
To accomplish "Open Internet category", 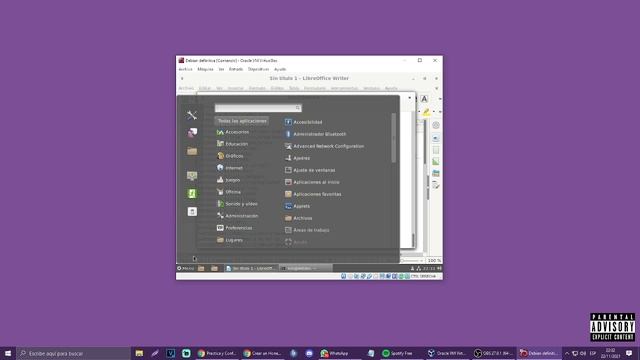I will [230, 168].
